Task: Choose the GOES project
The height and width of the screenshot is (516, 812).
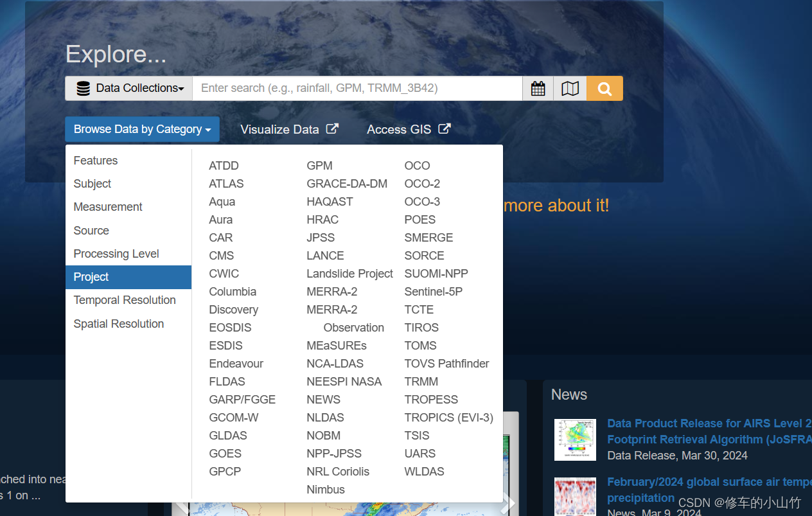Action: pyautogui.click(x=225, y=454)
